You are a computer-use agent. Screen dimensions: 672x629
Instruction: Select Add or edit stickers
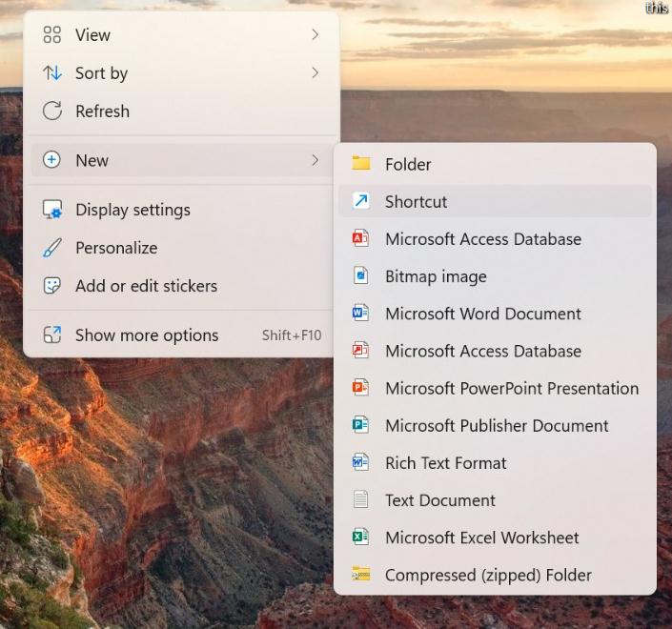point(146,286)
